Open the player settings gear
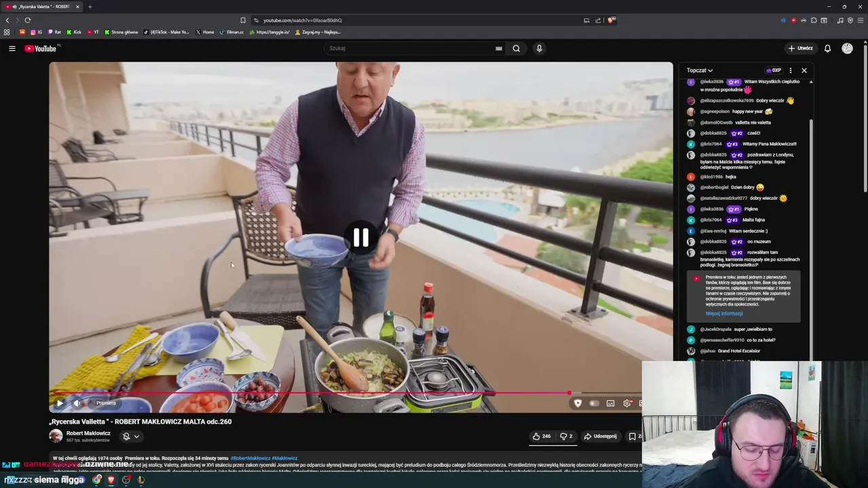This screenshot has width=868, height=488. coord(627,403)
